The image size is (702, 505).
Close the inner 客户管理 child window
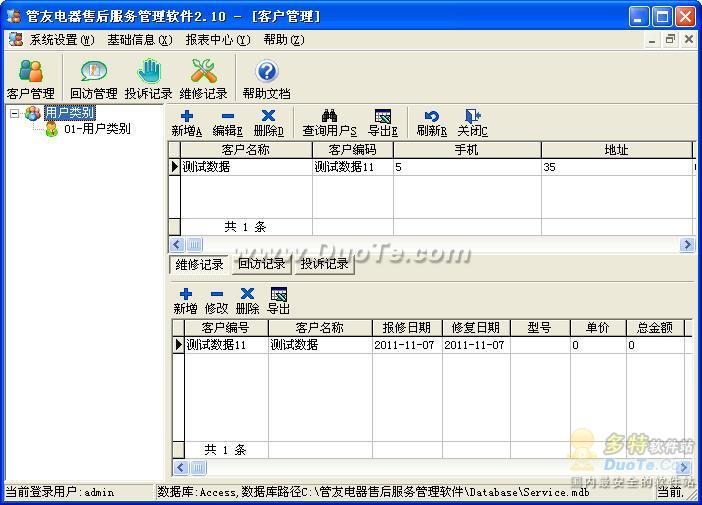(x=689, y=39)
